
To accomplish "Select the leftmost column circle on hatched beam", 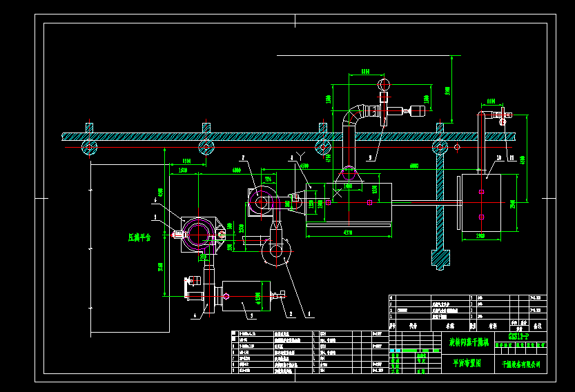I will tap(90, 147).
